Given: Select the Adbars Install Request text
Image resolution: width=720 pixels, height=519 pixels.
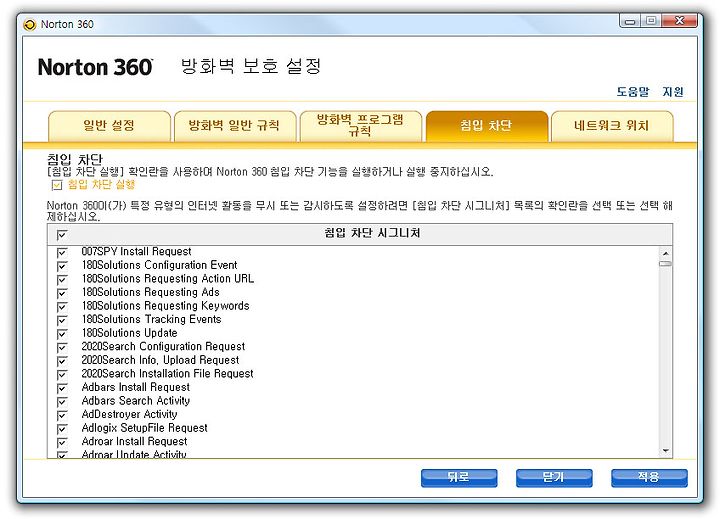Looking at the screenshot, I should tap(135, 387).
